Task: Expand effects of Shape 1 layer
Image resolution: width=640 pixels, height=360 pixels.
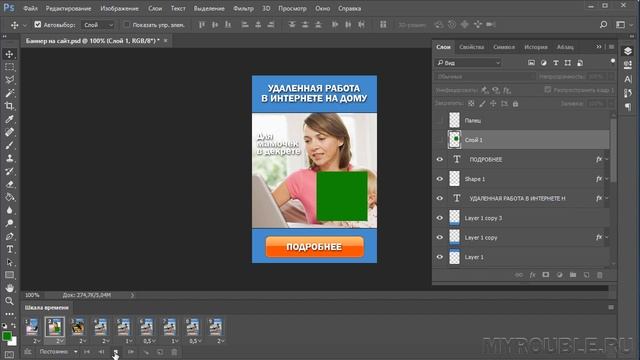Action: [607, 179]
